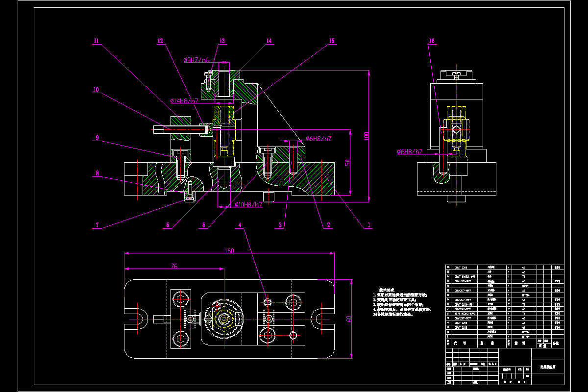Select the 50 vertical dimension text

pyautogui.click(x=347, y=162)
